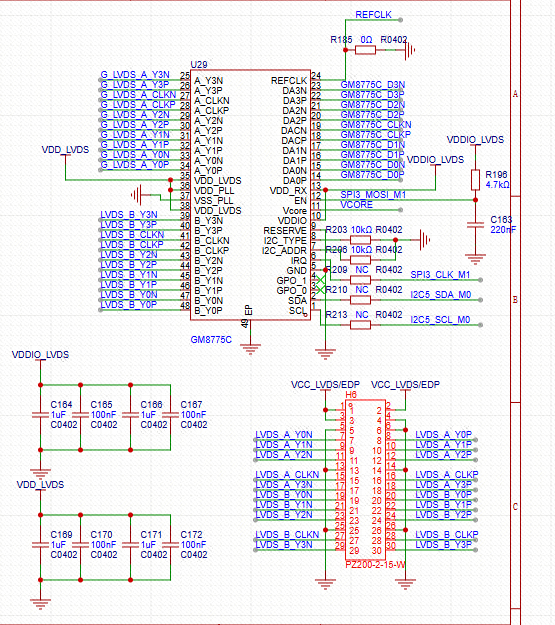Image resolution: width=555 pixels, height=625 pixels.
Task: Select the VCORE net label
Action: click(x=356, y=204)
